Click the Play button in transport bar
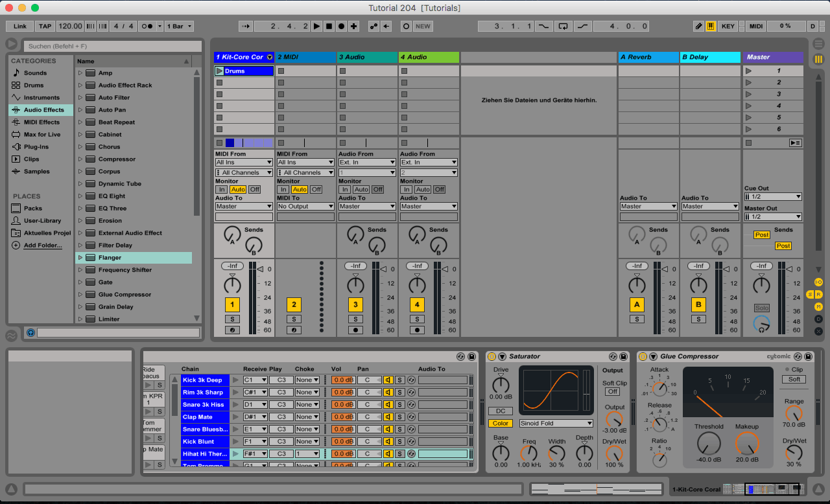 click(x=316, y=27)
